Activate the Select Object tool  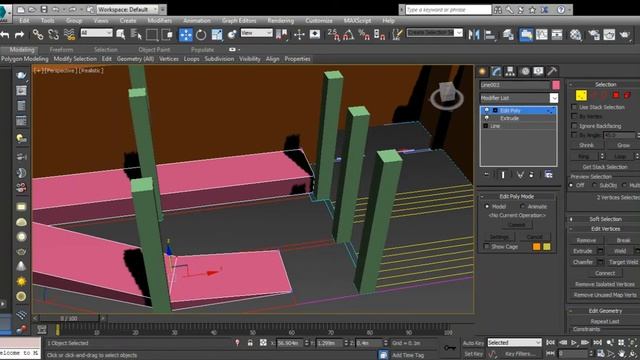[120, 35]
